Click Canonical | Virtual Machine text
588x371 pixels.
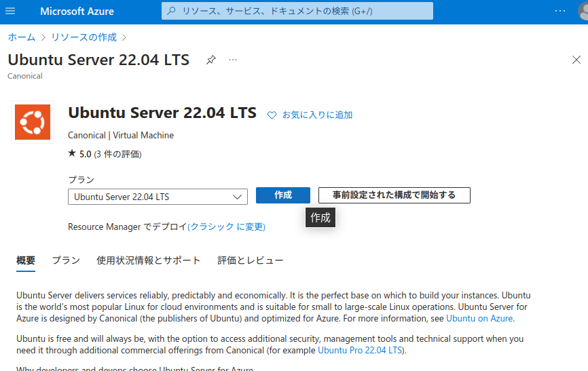[x=121, y=135]
